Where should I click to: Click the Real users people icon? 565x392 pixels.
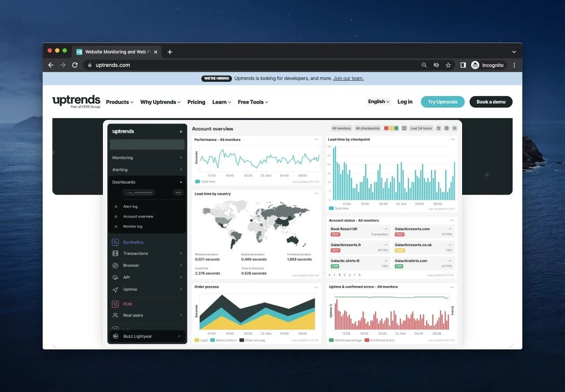click(x=115, y=315)
